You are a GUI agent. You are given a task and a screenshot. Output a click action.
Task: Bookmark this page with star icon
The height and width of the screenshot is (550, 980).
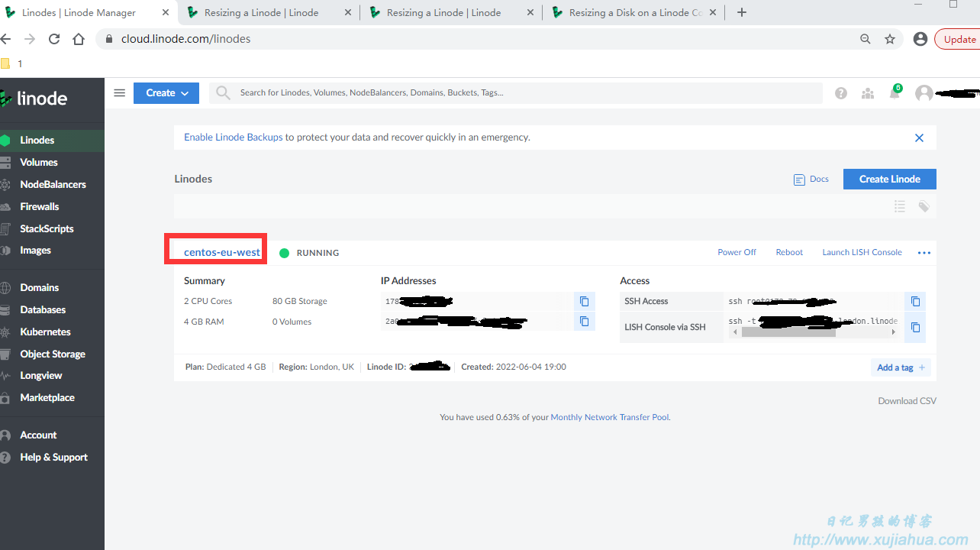889,39
